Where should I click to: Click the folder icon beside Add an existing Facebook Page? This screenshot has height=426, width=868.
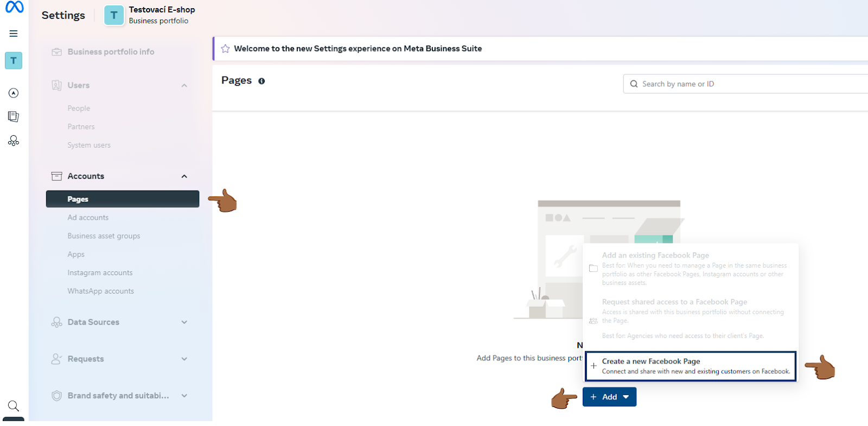[x=593, y=269]
